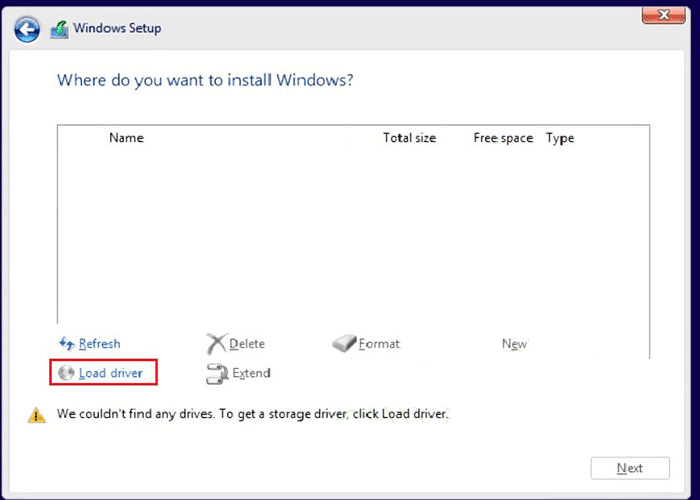Select the Extend text link

(251, 373)
